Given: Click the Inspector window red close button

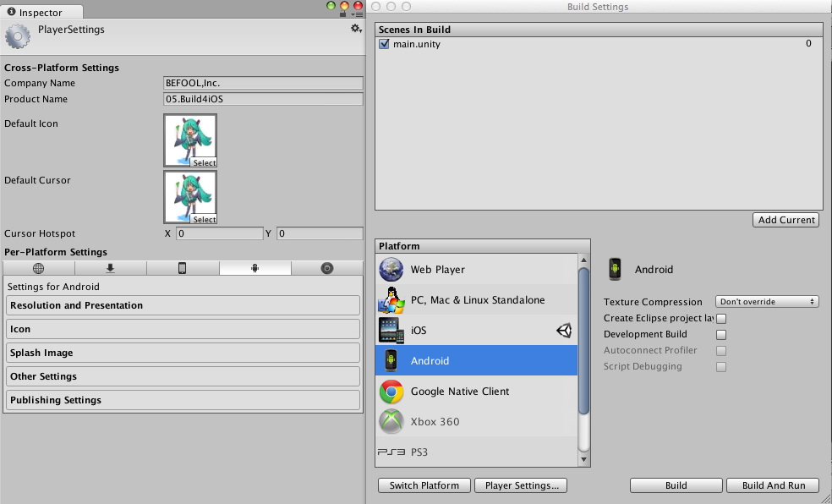Looking at the screenshot, I should click(359, 6).
